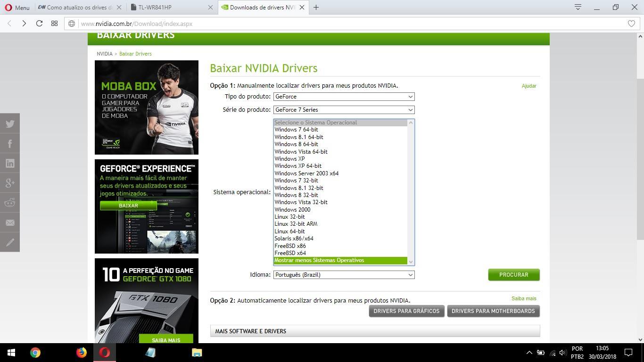
Task: Choose Windows 2000 from the list
Action: pos(340,210)
